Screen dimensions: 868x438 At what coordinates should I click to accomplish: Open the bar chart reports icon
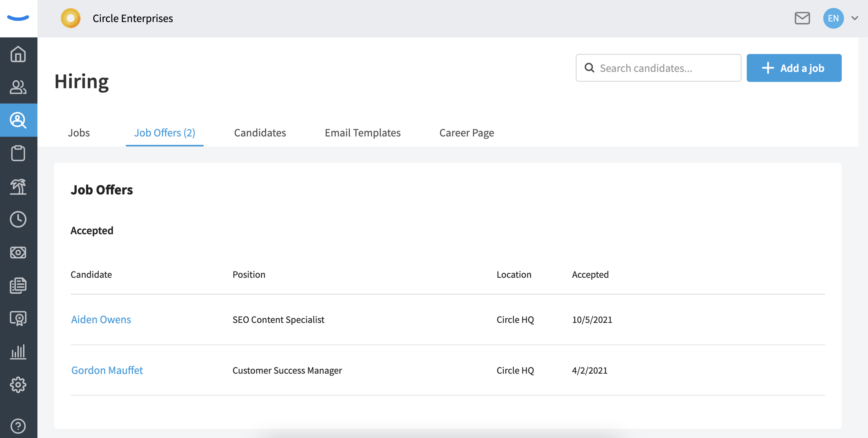18,351
